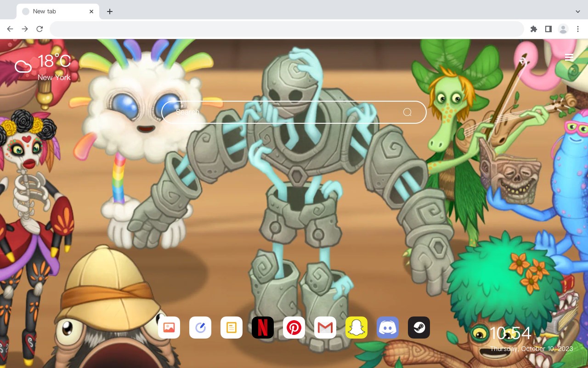This screenshot has height=368, width=588.
Task: Open the profile avatar menu
Action: [563, 29]
